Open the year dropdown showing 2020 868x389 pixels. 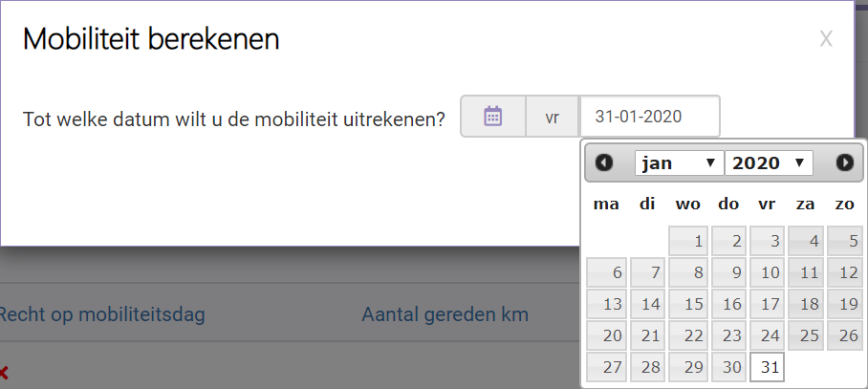point(769,163)
